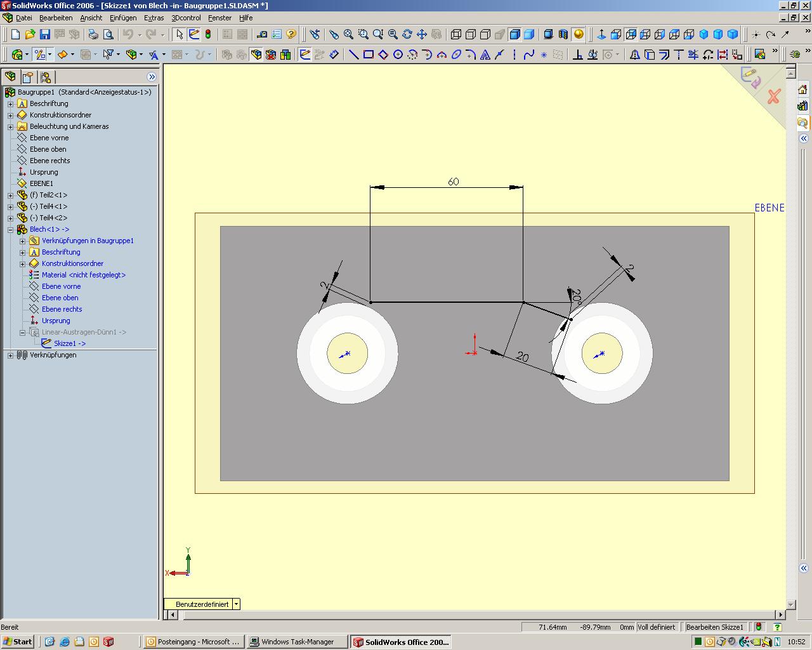Collapse the Blech<1> tree node

tap(10, 229)
